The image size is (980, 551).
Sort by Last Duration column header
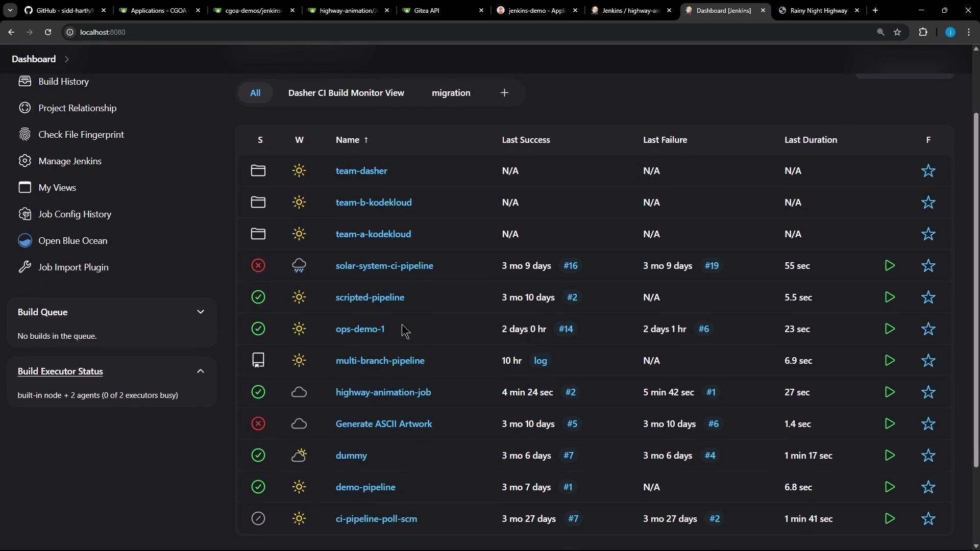click(811, 140)
